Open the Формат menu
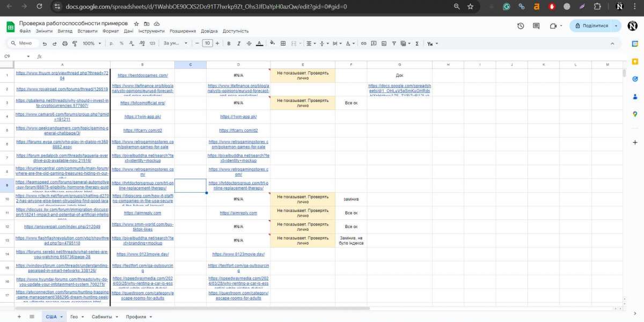This screenshot has width=644, height=322. [x=111, y=31]
